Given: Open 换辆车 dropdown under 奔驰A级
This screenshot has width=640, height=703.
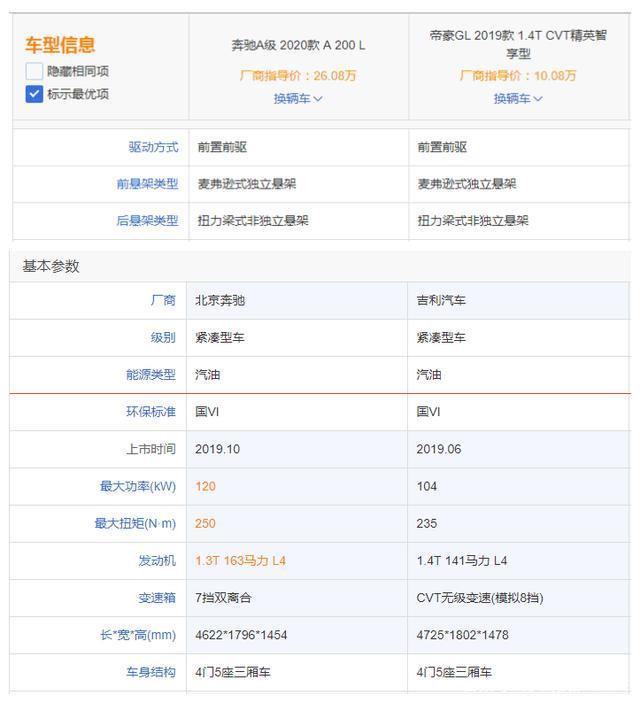Looking at the screenshot, I should point(298,99).
